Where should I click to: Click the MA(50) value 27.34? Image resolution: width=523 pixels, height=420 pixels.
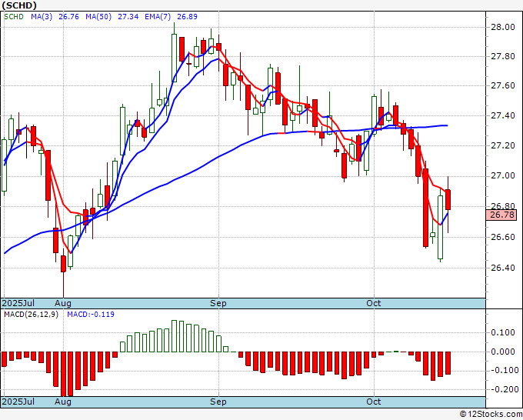128,17
